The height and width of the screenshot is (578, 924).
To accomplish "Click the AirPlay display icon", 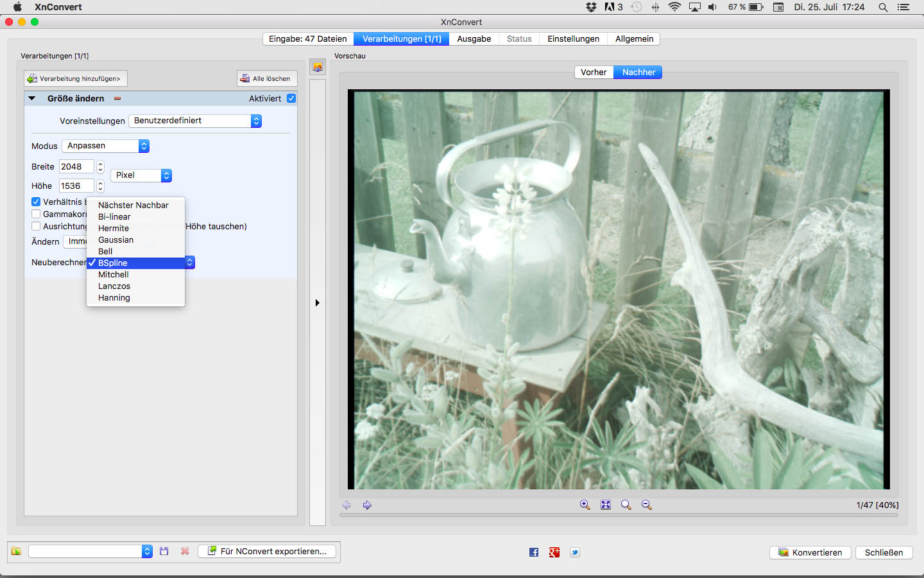I will click(694, 7).
